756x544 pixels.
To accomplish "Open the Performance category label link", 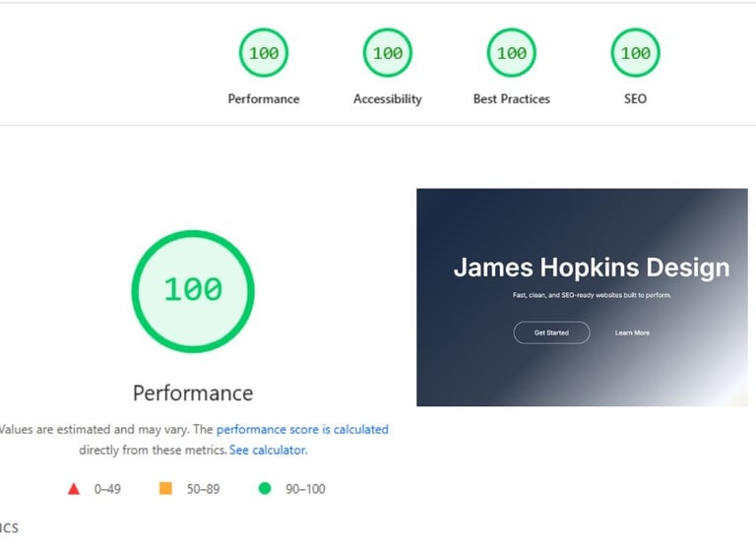I will pos(264,98).
